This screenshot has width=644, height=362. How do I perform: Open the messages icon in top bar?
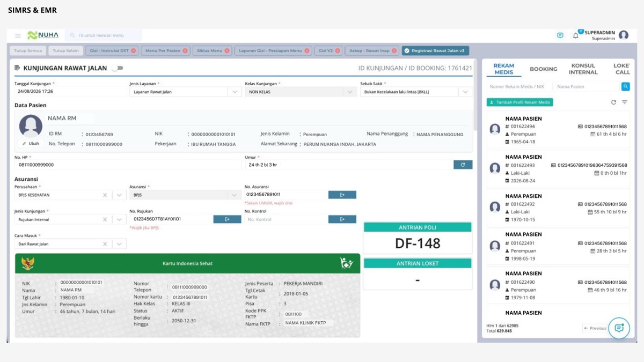pos(560,35)
